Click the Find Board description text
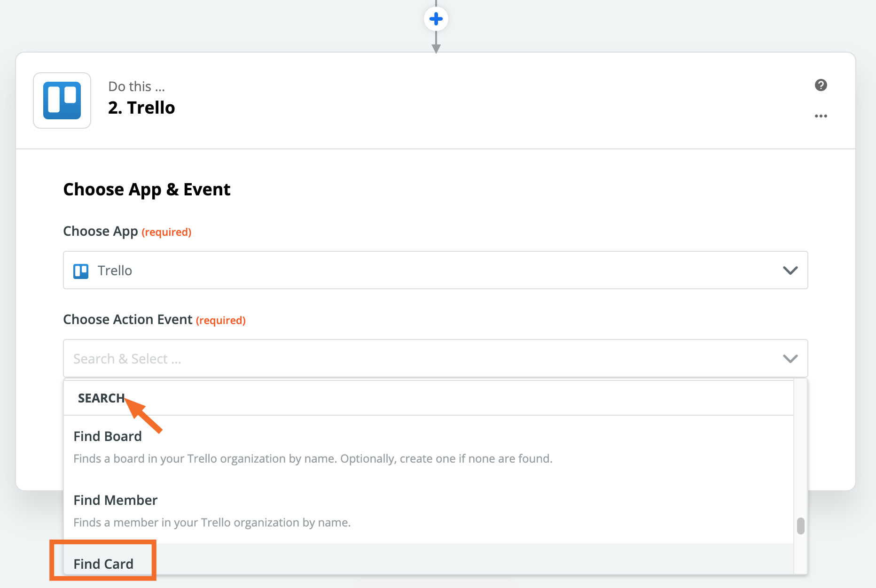 (313, 458)
